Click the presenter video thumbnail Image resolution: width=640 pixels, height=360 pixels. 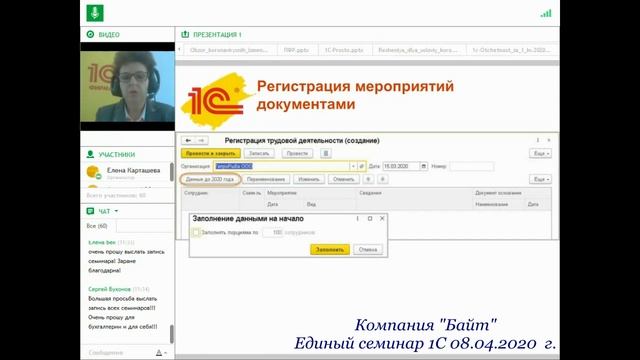coord(127,87)
